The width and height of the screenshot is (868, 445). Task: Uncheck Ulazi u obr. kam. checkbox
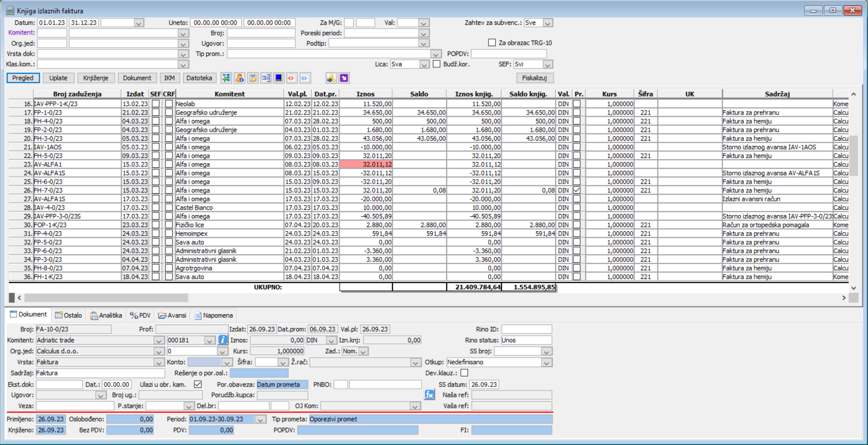click(198, 384)
